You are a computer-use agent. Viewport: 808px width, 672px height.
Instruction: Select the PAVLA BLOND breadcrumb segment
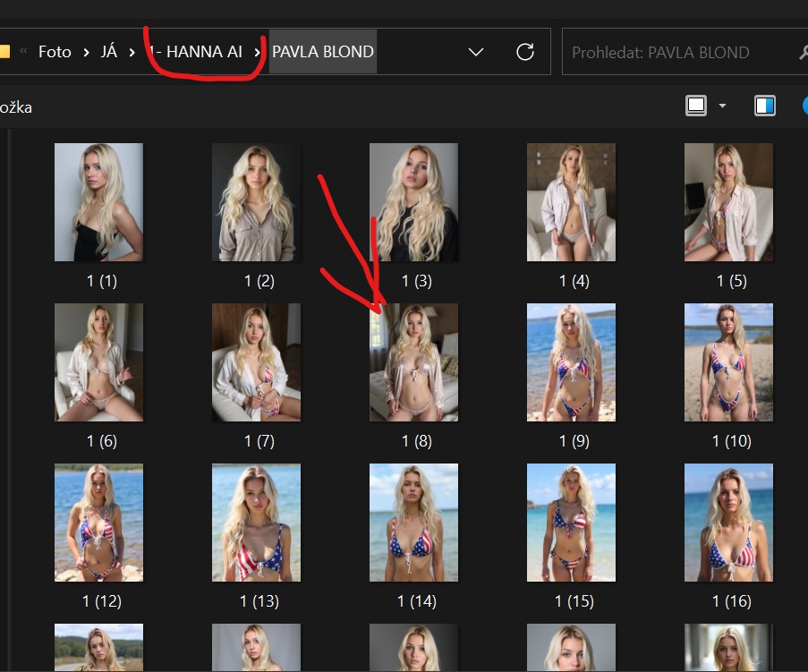tap(322, 52)
